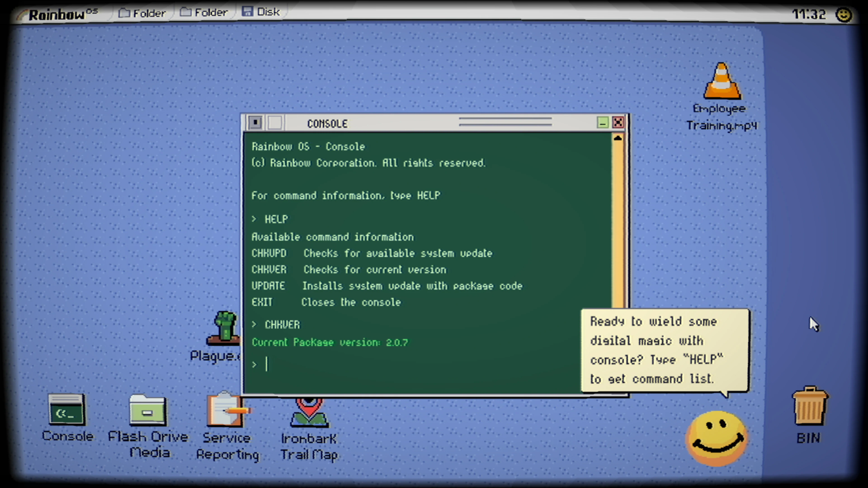Open the Ironbark Trail Map
Viewport: 868px width, 488px height.
(x=309, y=414)
